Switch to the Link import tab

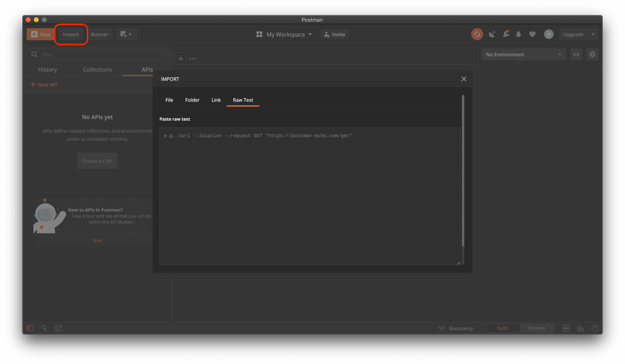(216, 100)
